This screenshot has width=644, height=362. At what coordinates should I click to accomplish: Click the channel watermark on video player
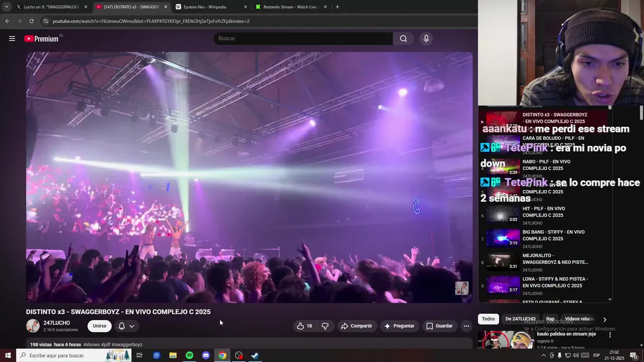(461, 288)
